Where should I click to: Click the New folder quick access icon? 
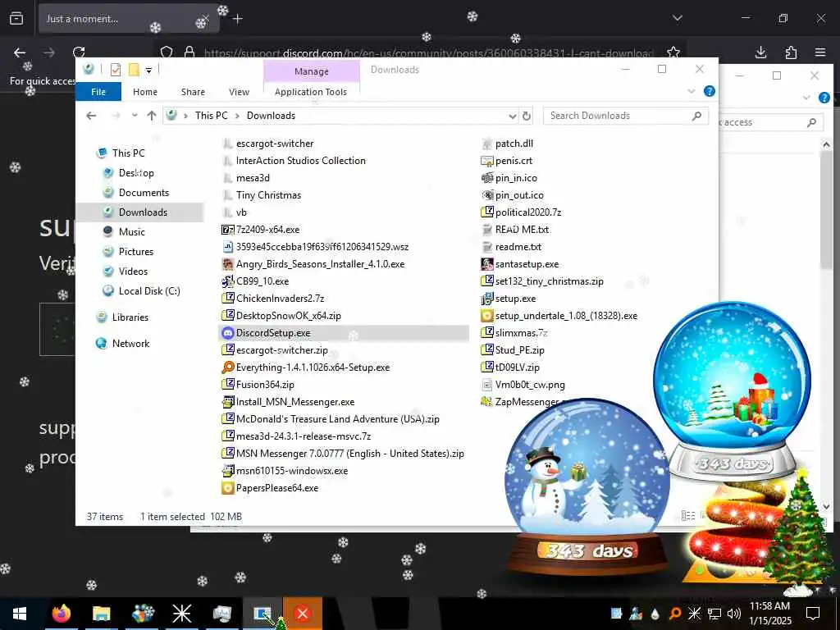tap(134, 70)
